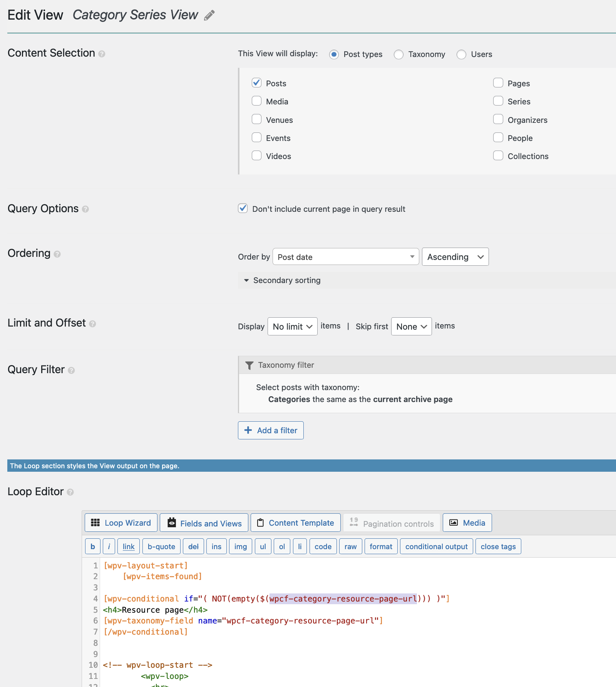Click the close tags button
Viewport: 616px width, 687px height.
(x=498, y=547)
